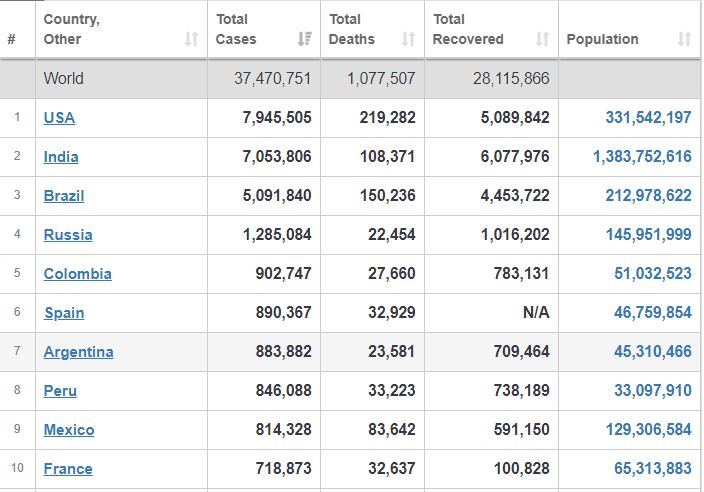Select World total deaths 1,077,507
Image resolution: width=704 pixels, height=492 pixels.
pyautogui.click(x=381, y=79)
